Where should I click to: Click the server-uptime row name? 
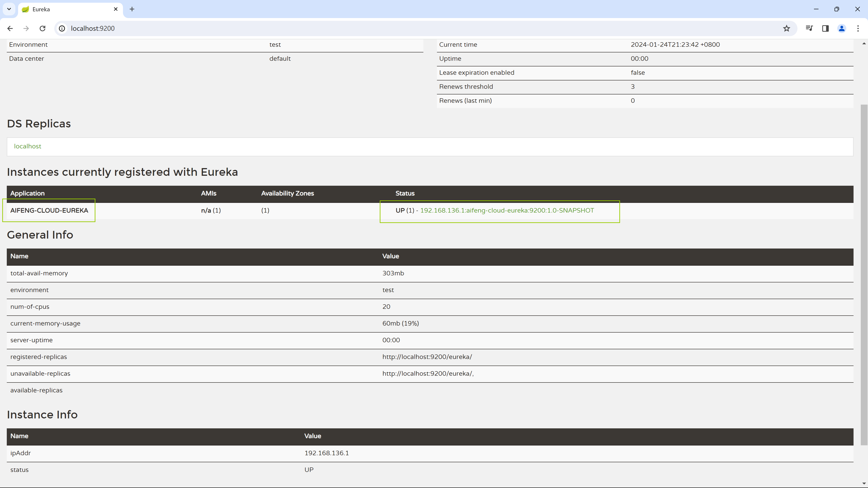(31, 340)
